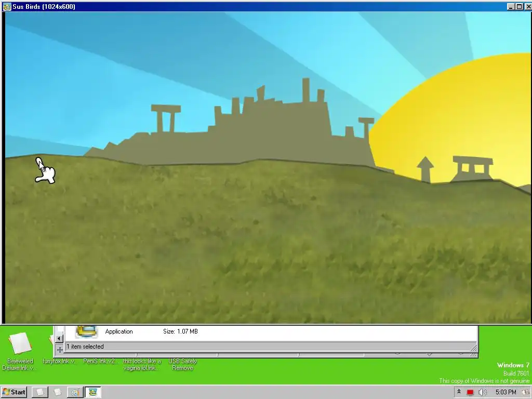
Task: Click the 5:03 PM clock
Action: pos(506,392)
